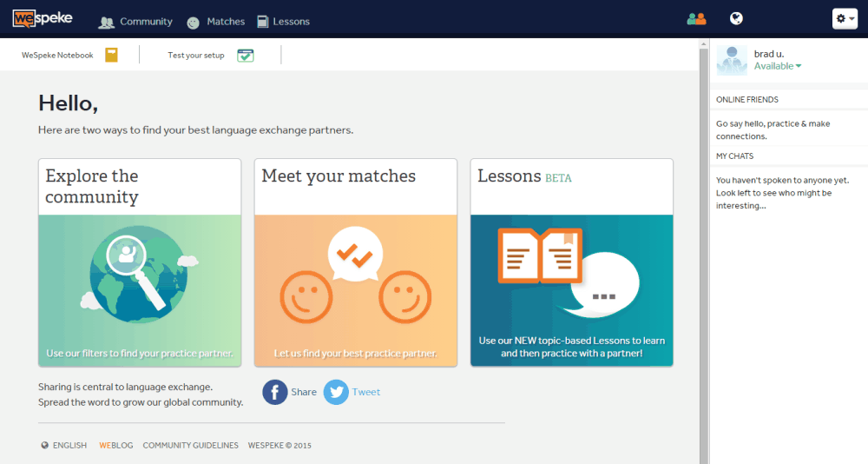Click the Twitter bird icon
Viewport: 868px width, 464px height.
(x=336, y=392)
